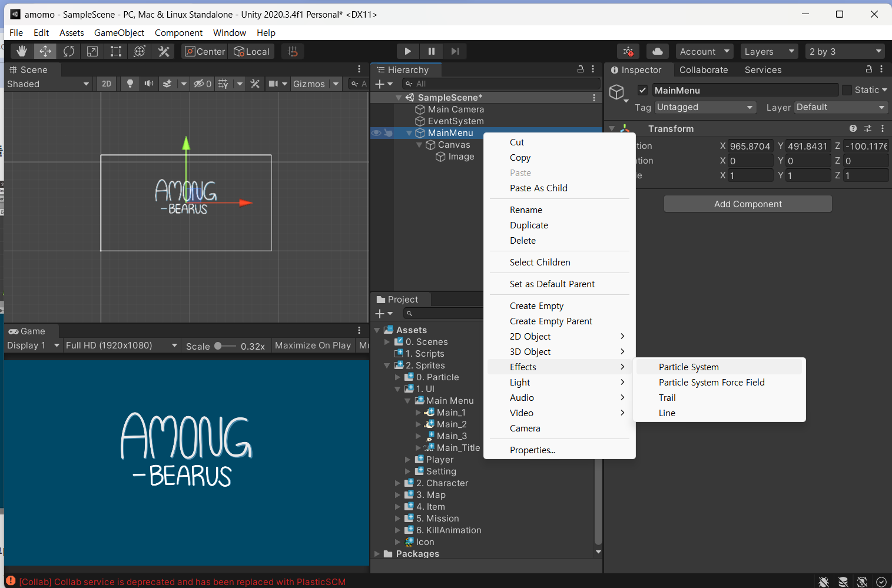Toggle scene effects icon
892x588 pixels.
pos(167,84)
